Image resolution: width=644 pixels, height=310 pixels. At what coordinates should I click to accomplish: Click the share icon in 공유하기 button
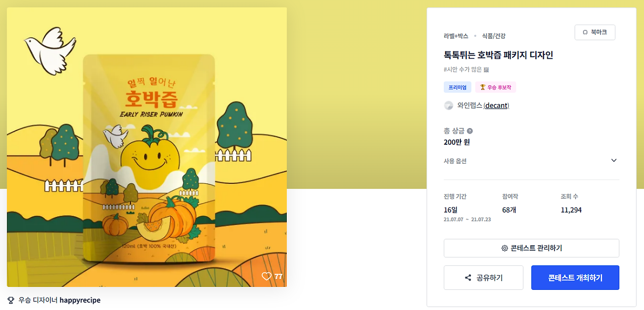click(x=468, y=278)
